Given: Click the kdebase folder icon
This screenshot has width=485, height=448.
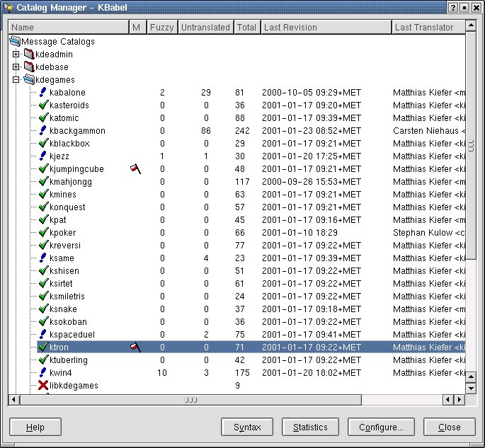Looking at the screenshot, I should (29, 67).
